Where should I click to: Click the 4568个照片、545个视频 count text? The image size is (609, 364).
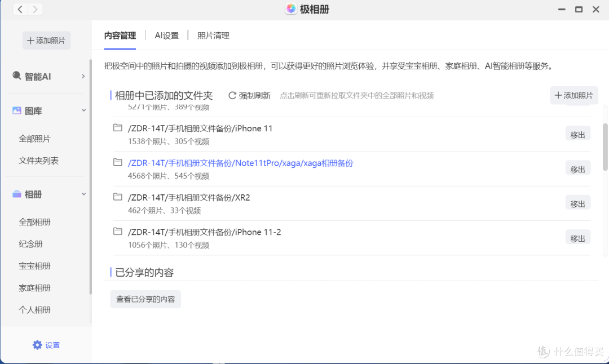click(x=169, y=176)
